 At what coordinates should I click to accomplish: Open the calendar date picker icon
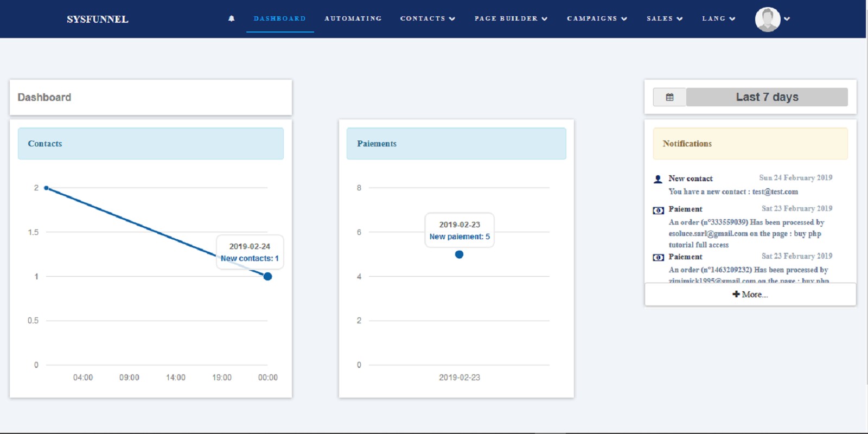pyautogui.click(x=669, y=97)
